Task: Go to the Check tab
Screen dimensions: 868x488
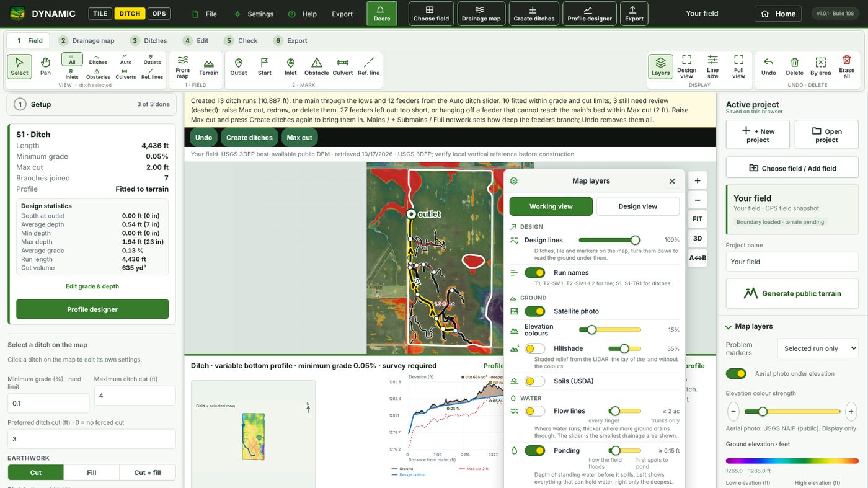Action: [x=241, y=40]
